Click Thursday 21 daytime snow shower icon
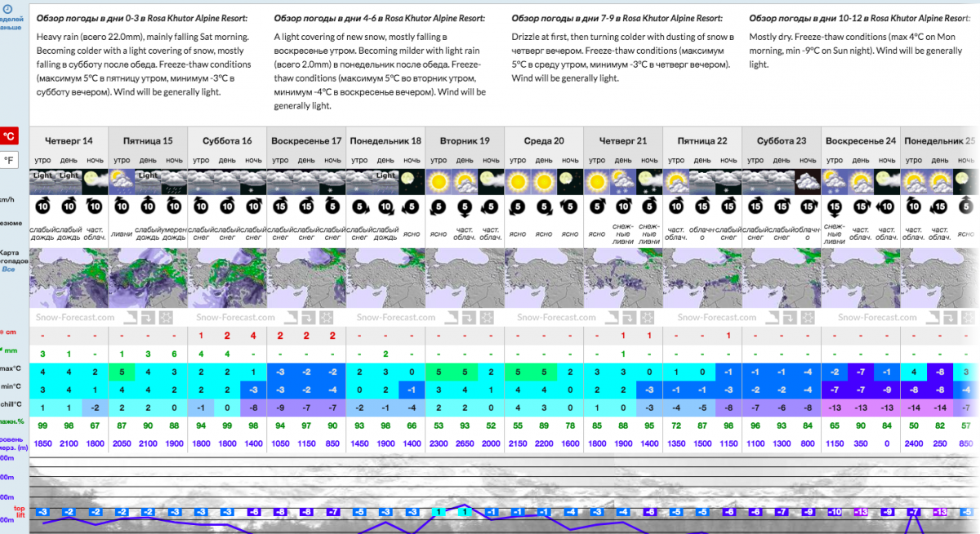The width and height of the screenshot is (980, 534). [623, 180]
